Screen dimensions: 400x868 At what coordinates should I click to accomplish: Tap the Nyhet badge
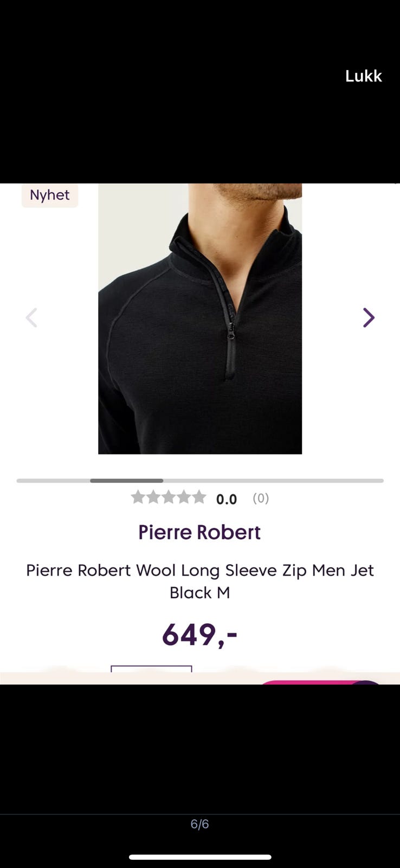(x=50, y=195)
